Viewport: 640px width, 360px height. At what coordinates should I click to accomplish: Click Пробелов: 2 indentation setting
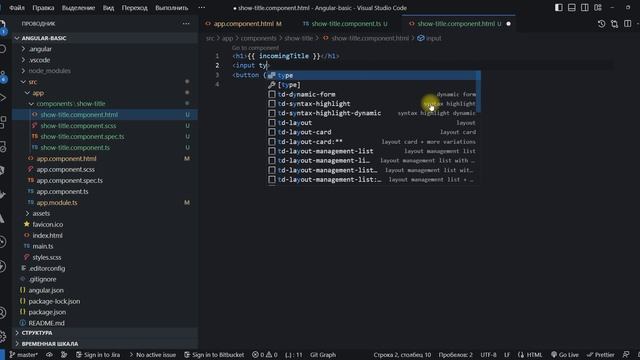456,355
